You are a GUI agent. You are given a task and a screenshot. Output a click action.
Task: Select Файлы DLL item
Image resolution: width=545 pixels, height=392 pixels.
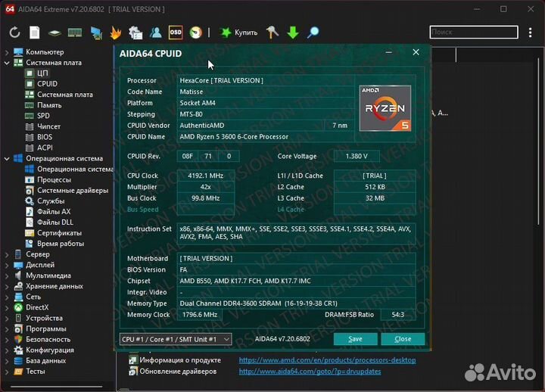[55, 222]
